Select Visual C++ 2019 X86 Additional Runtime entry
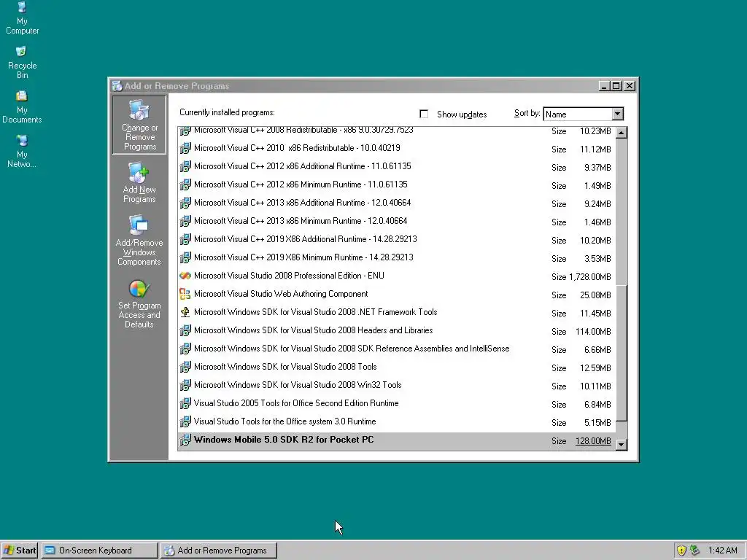 pyautogui.click(x=396, y=239)
